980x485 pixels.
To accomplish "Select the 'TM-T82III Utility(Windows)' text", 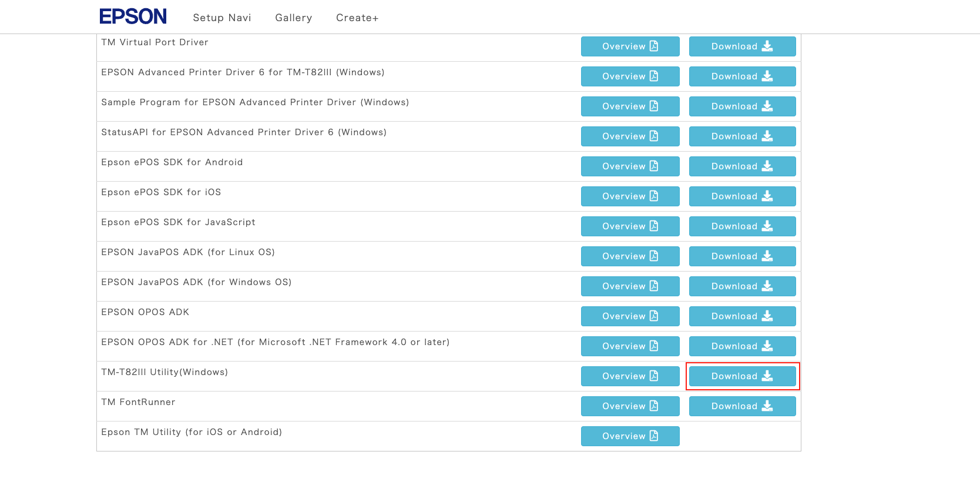I will [x=165, y=372].
